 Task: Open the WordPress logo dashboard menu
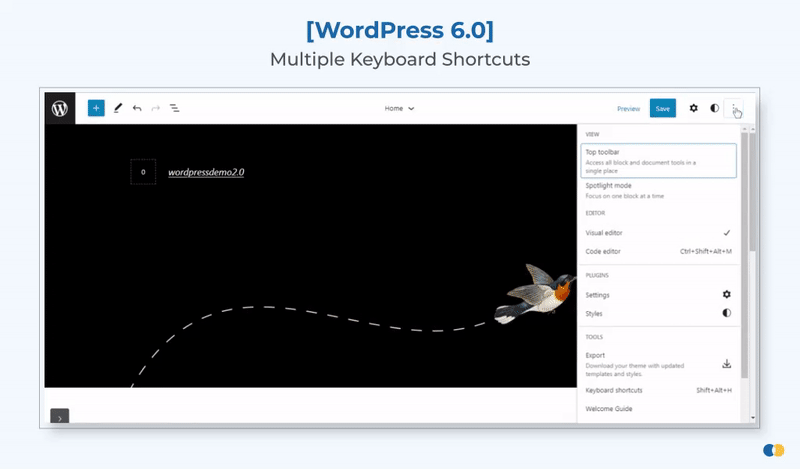coord(60,108)
